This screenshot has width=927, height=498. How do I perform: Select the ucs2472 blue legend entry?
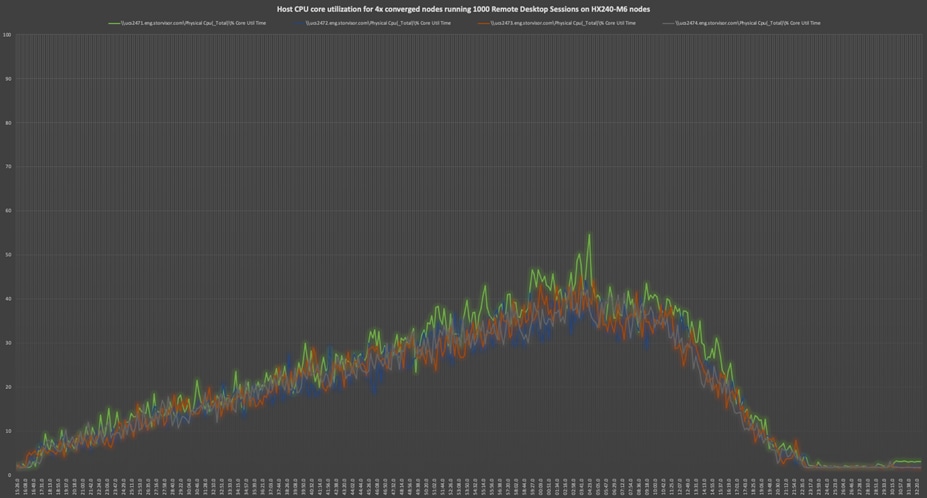click(372, 23)
